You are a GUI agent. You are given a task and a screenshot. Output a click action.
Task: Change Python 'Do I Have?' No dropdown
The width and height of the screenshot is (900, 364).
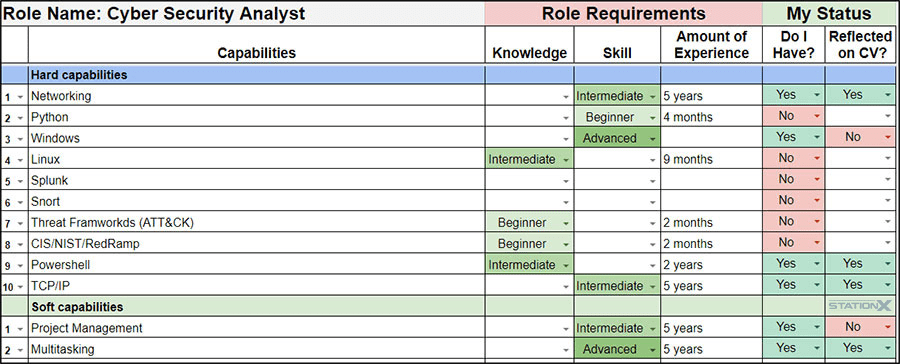click(x=794, y=117)
